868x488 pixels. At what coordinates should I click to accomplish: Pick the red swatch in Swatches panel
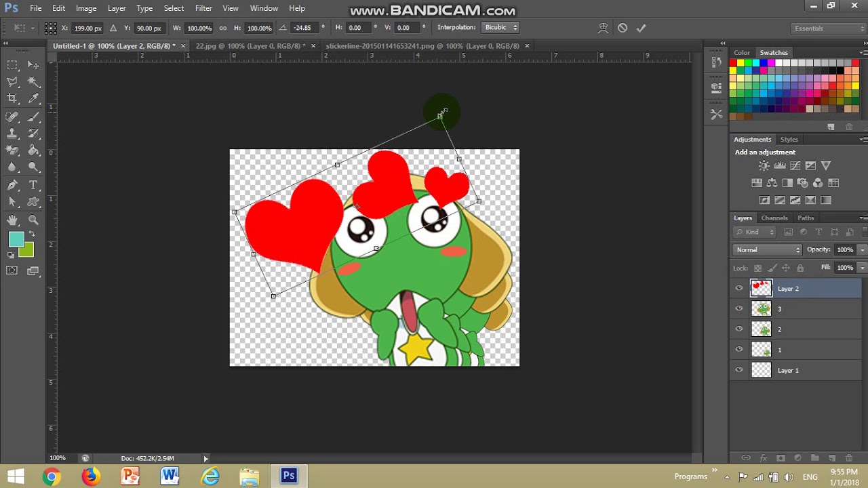pyautogui.click(x=733, y=63)
